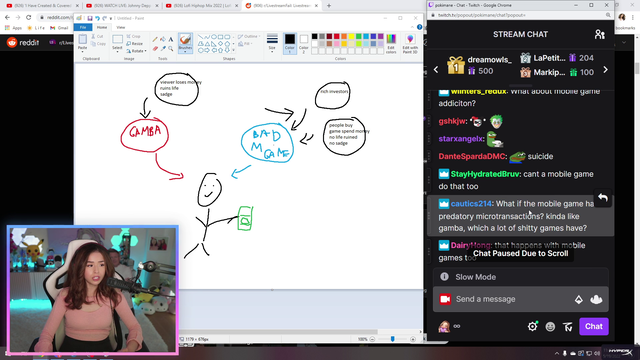Click the Resize tool in Image group
The width and height of the screenshot is (640, 360).
[x=135, y=44]
